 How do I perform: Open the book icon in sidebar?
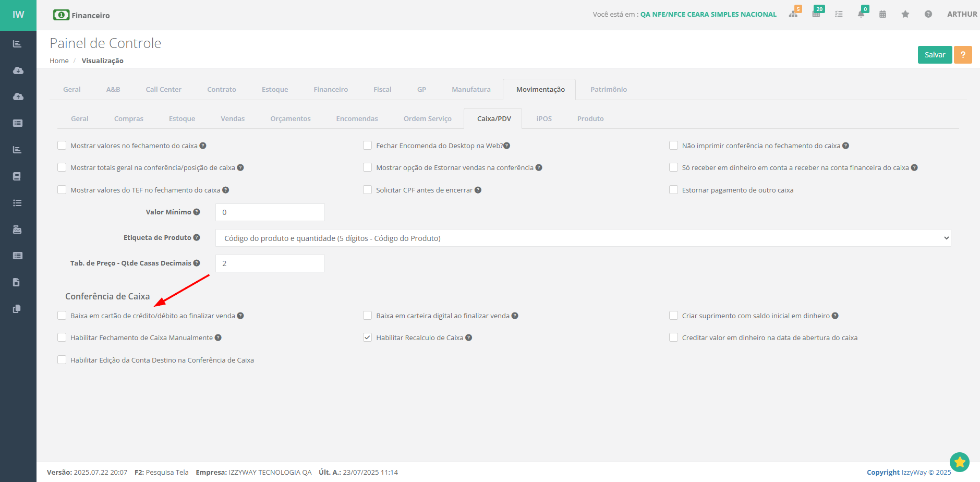[x=17, y=176]
